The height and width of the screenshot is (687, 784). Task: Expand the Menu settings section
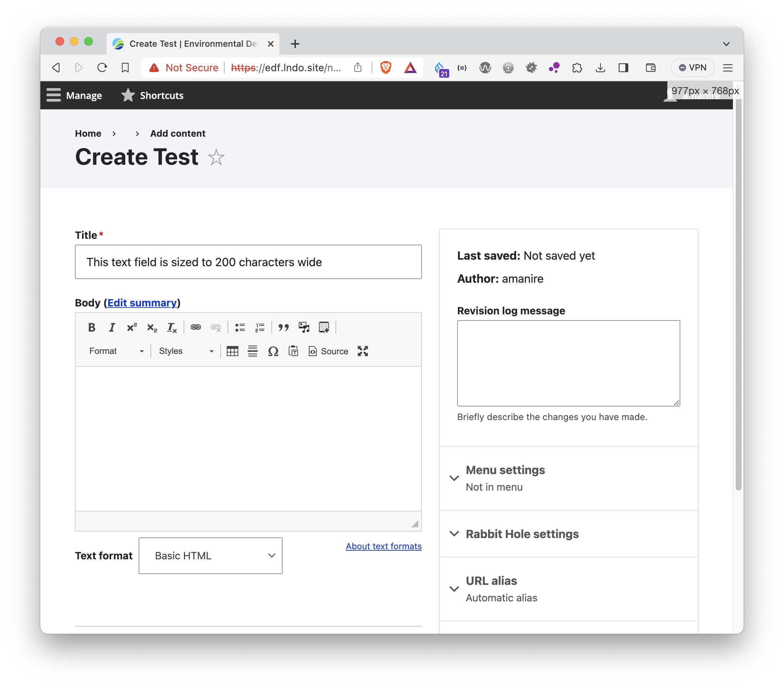point(505,470)
